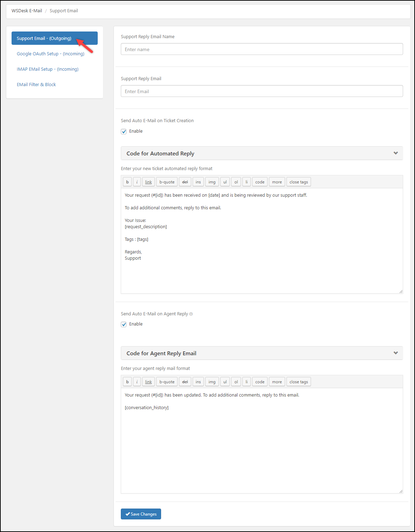415x532 pixels.
Task: Click close tags in automated reply editor
Action: (299, 182)
